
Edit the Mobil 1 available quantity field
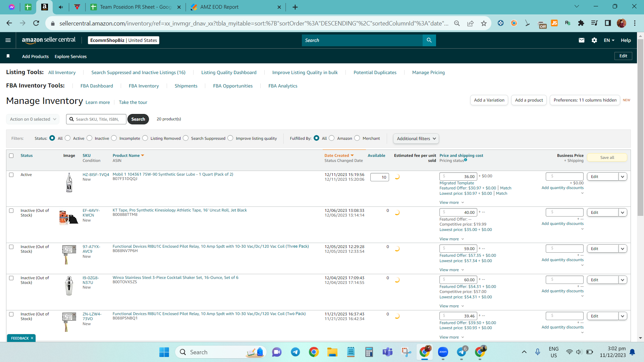tap(379, 177)
